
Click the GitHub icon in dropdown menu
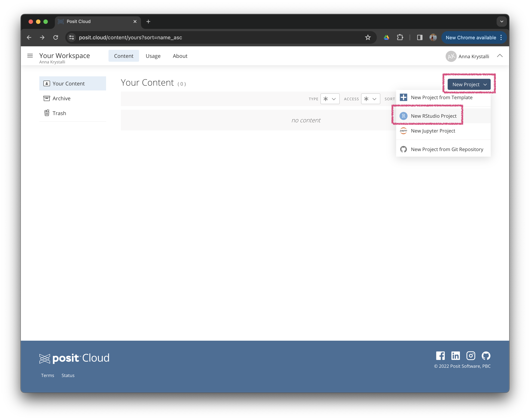tap(403, 149)
